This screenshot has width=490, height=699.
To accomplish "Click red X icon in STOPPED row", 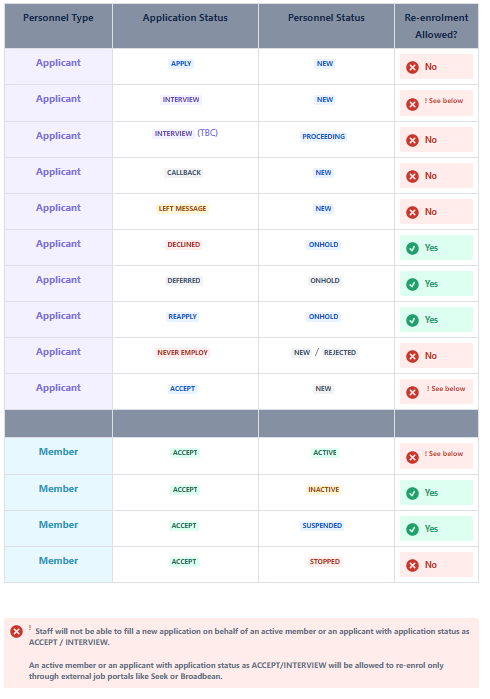I will pyautogui.click(x=412, y=565).
